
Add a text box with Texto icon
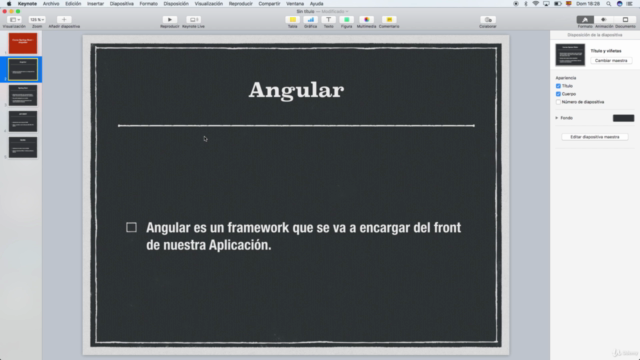point(329,20)
